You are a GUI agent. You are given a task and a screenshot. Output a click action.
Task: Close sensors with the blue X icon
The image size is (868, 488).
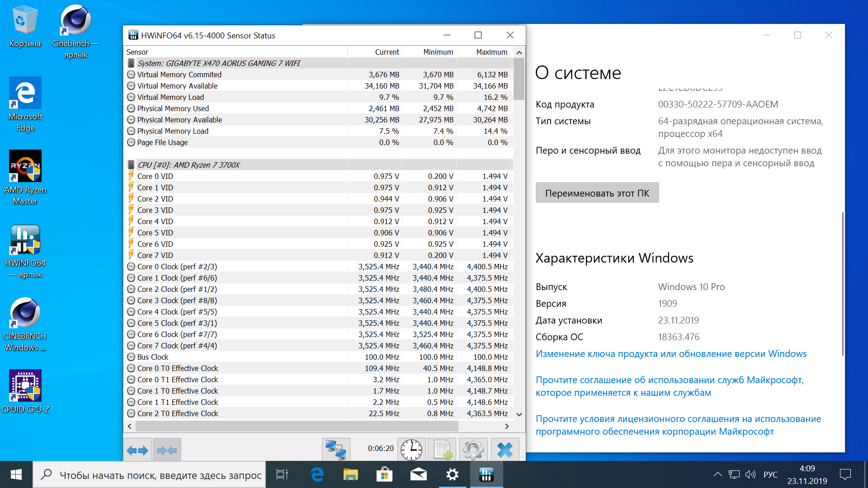pyautogui.click(x=505, y=450)
